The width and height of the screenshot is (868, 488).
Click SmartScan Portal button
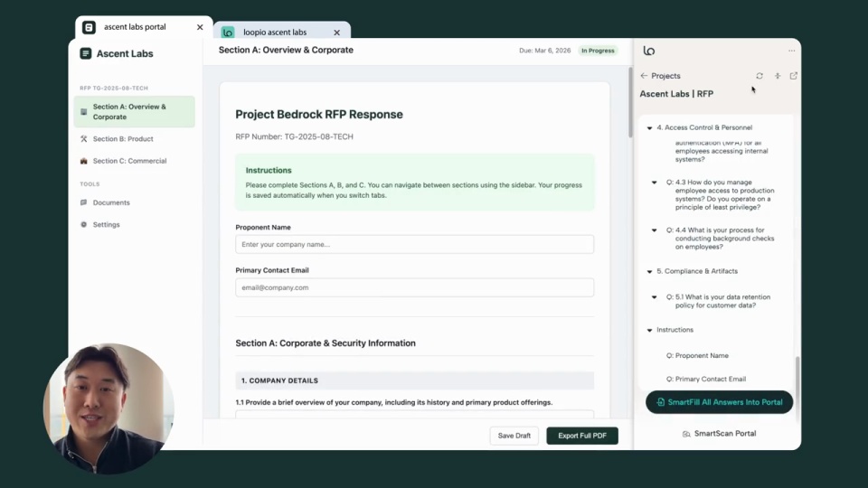pos(719,434)
